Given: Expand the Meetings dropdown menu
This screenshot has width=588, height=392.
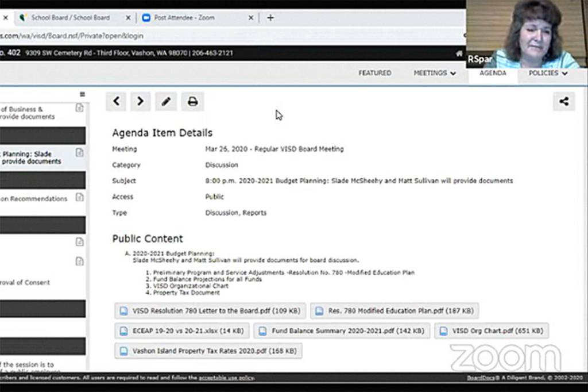Looking at the screenshot, I should pos(435,73).
